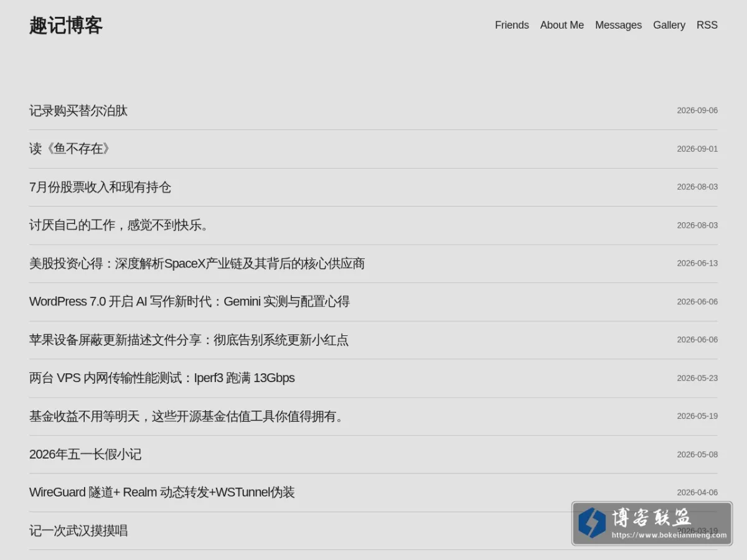Image resolution: width=747 pixels, height=560 pixels.
Task: Open the RSS feed link
Action: pyautogui.click(x=707, y=25)
